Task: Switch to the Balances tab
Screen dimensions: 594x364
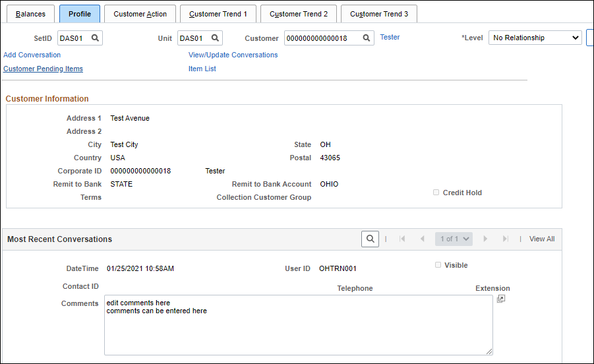Action: pyautogui.click(x=30, y=14)
